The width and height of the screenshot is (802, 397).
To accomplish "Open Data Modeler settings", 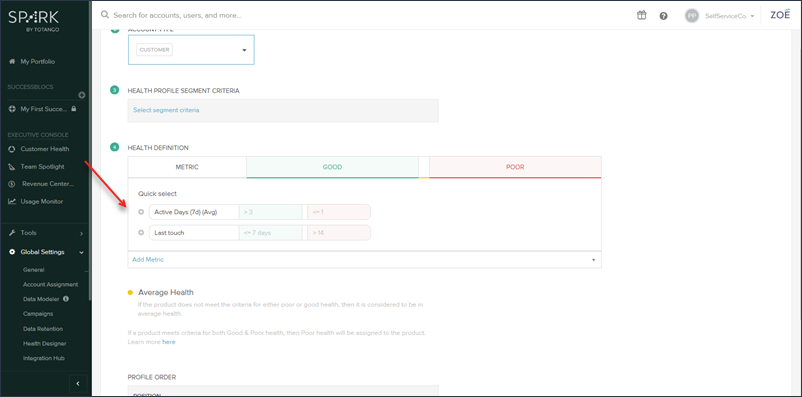I will click(41, 299).
